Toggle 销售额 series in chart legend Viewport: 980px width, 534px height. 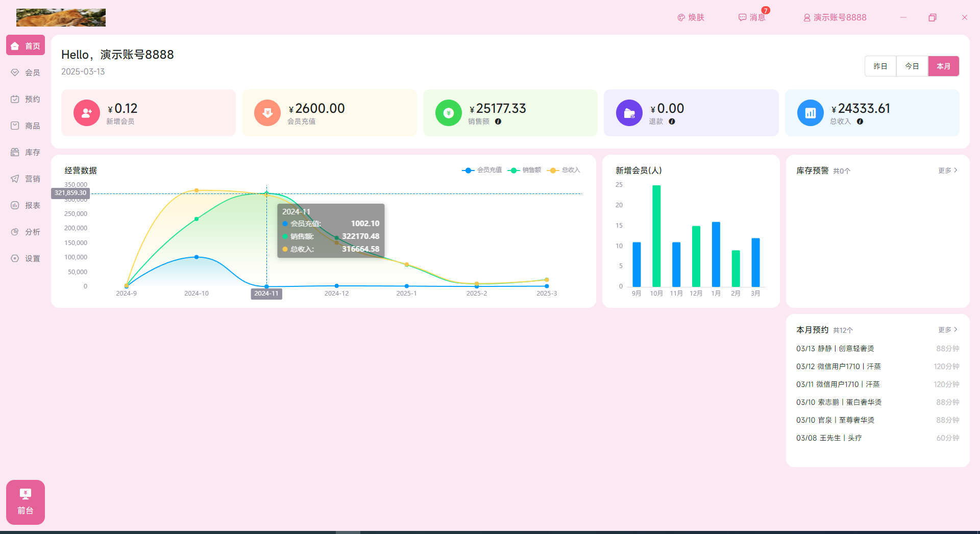(525, 170)
